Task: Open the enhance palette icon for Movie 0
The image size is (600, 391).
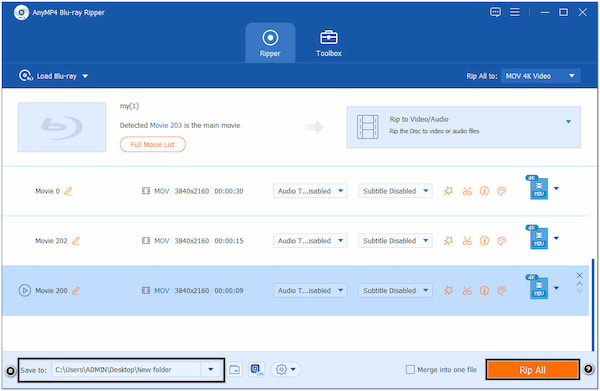Action: [x=502, y=191]
